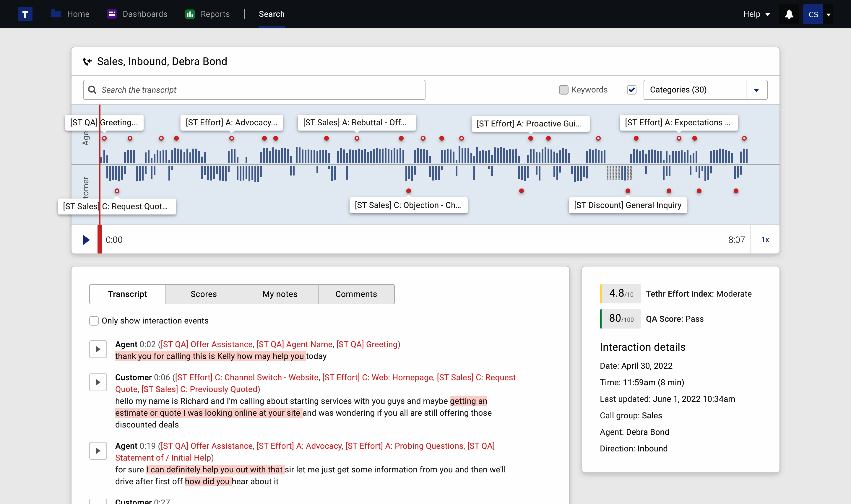Switch to the Scores tab

pos(203,294)
